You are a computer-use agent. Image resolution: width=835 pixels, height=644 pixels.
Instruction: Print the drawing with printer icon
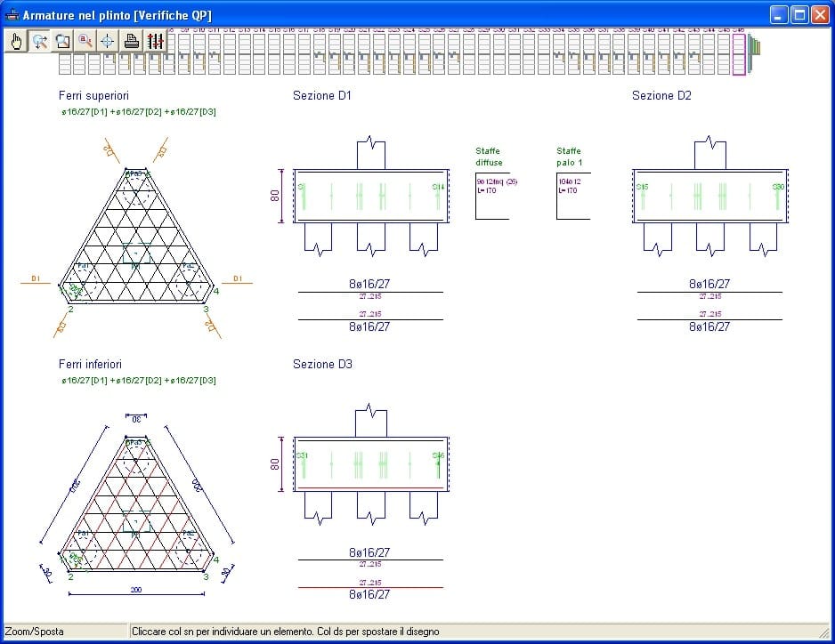132,41
